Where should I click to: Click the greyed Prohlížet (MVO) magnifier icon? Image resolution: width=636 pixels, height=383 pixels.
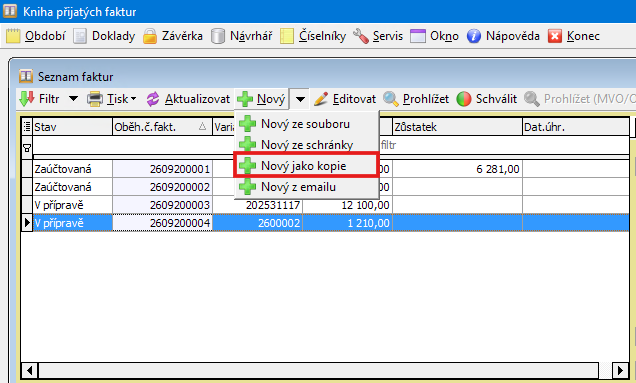click(x=532, y=99)
